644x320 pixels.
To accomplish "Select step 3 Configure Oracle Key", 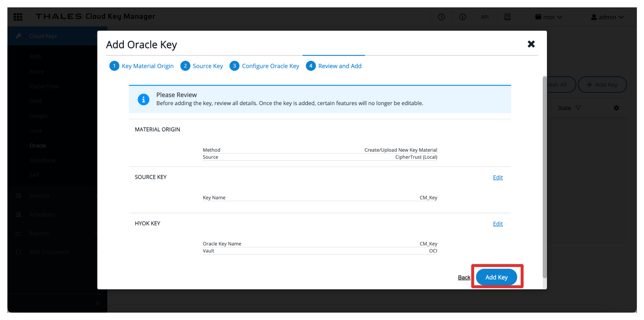I will tap(265, 66).
